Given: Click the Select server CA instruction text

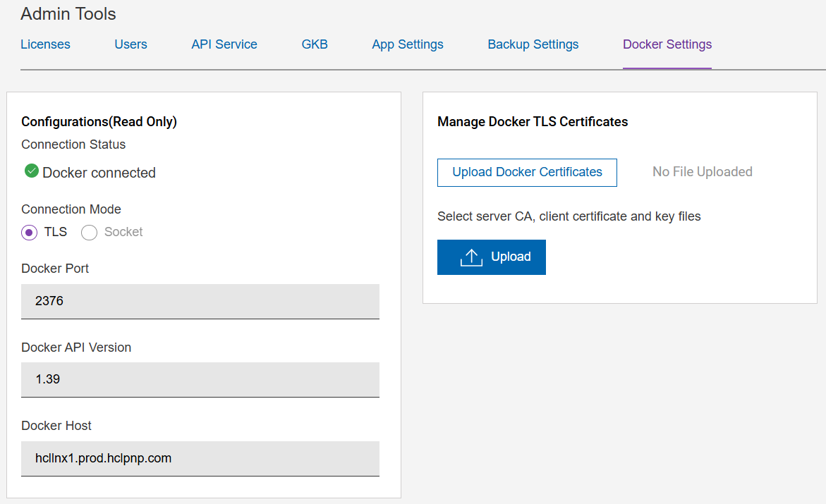Looking at the screenshot, I should point(569,216).
